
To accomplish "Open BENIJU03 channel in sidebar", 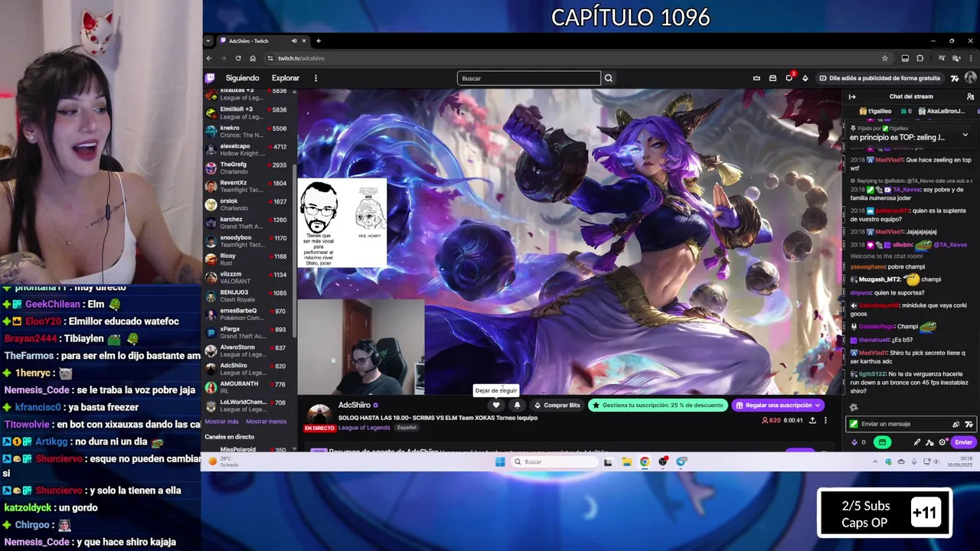I will 246,296.
